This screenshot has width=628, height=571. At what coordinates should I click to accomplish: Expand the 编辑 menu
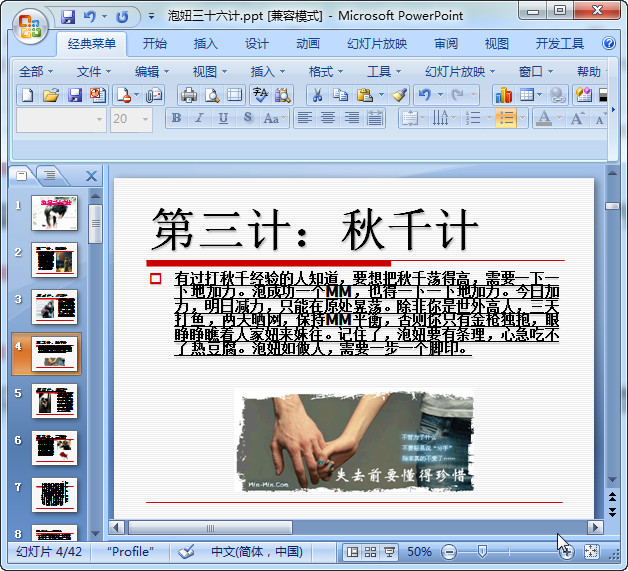pos(152,72)
